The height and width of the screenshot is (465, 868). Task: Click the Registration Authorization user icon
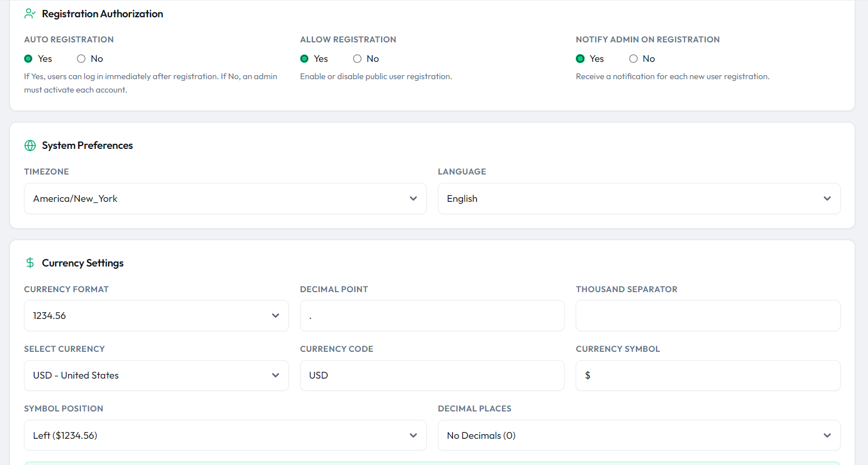pos(30,14)
